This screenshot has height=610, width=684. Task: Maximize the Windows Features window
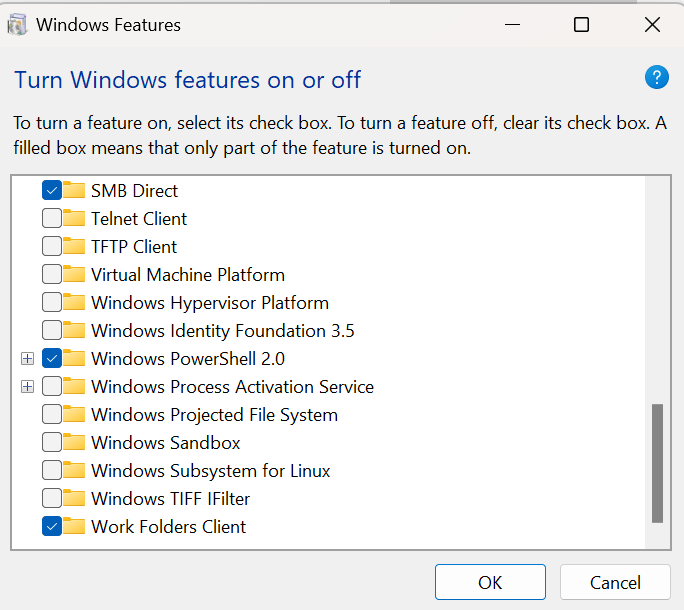(x=581, y=24)
